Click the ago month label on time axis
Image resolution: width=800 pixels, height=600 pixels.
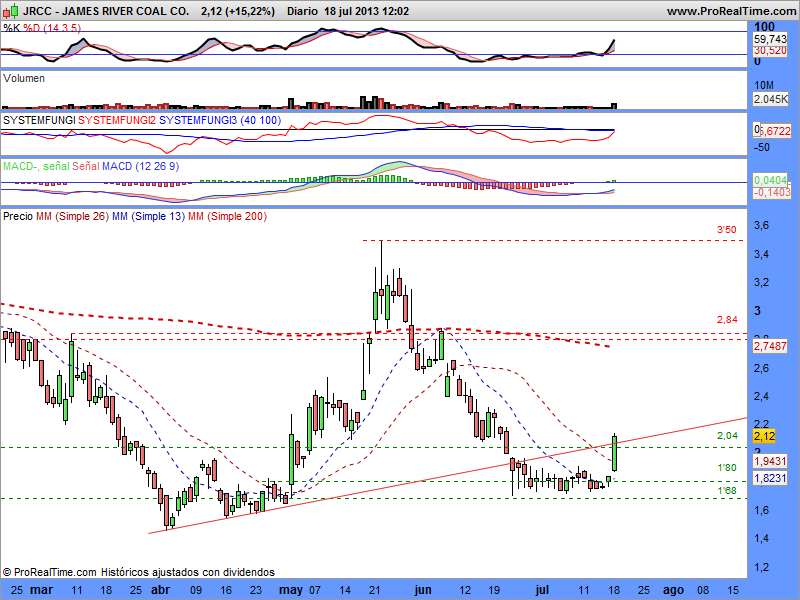(673, 590)
